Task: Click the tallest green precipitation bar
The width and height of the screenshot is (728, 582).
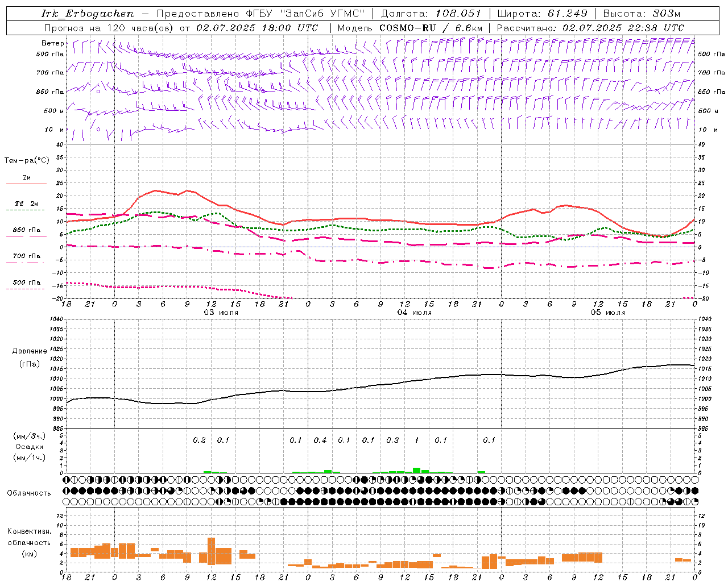Action: [417, 470]
